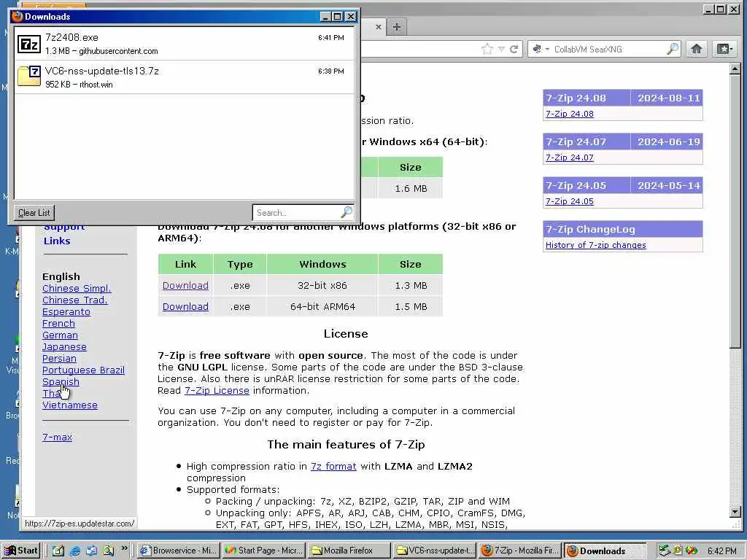This screenshot has height=560, width=747.
Task: Switch language to German
Action: [60, 335]
